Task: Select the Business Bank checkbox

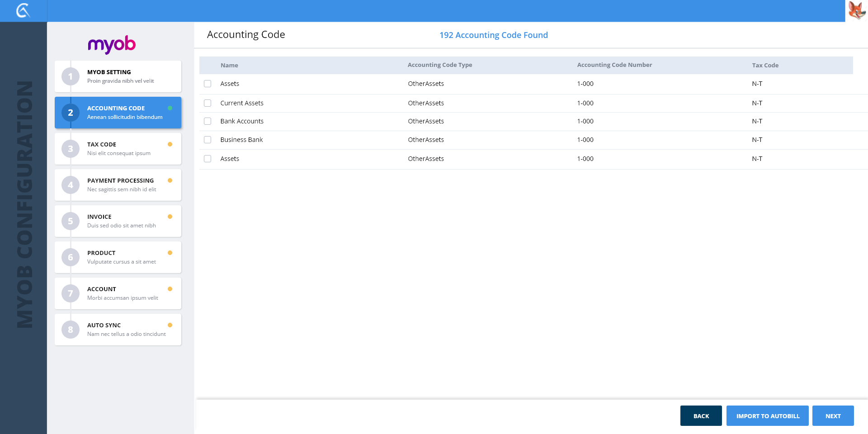Action: pyautogui.click(x=208, y=140)
